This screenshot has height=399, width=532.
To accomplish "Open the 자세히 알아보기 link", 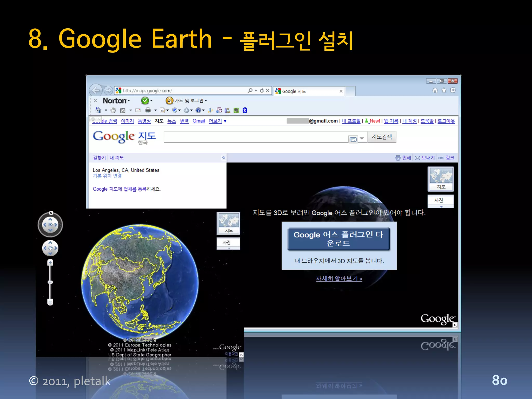I will pos(339,278).
